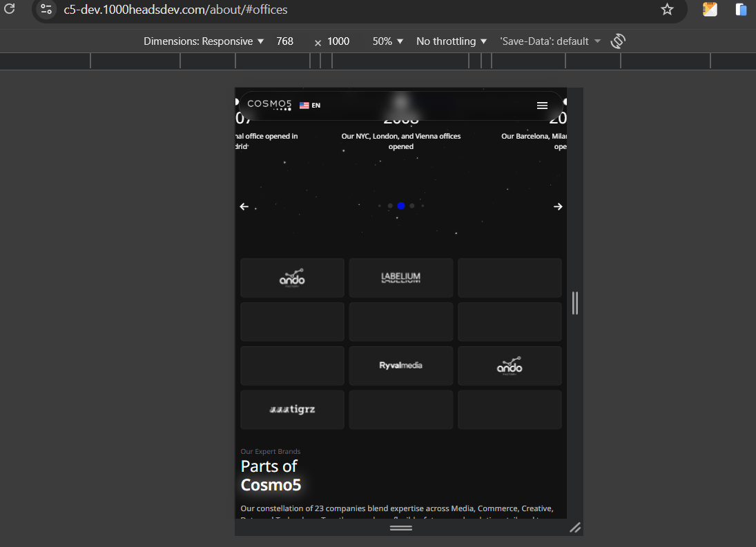Screen dimensions: 756x547
Task: Open the Dimensions: Responsive dropdown
Action: [x=204, y=41]
